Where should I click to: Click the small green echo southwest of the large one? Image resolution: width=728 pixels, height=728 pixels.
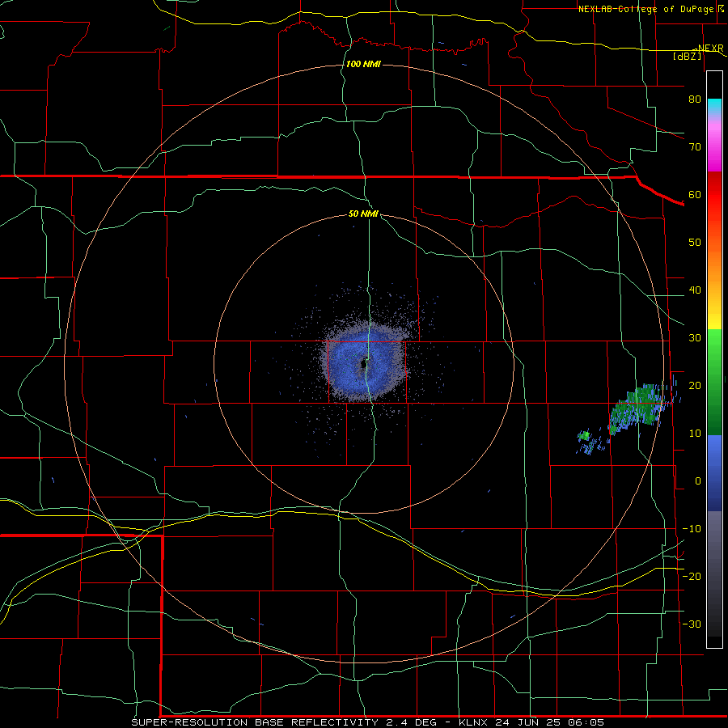click(585, 435)
